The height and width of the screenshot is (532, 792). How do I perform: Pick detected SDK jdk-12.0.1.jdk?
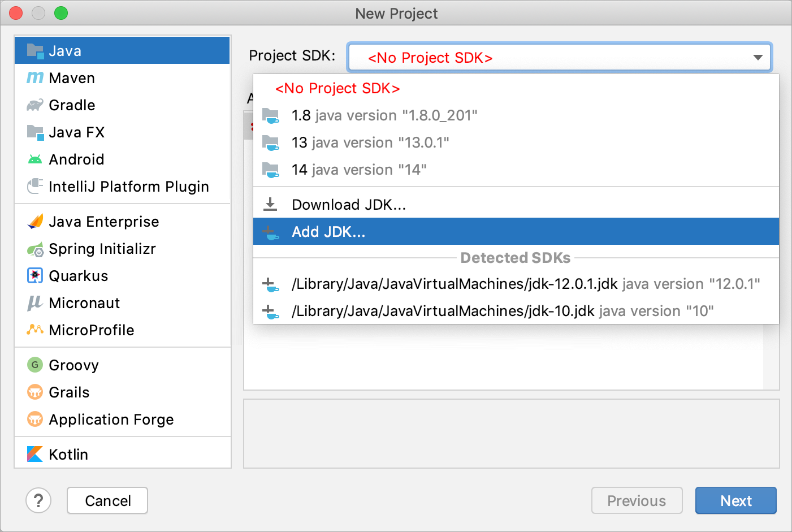click(516, 284)
